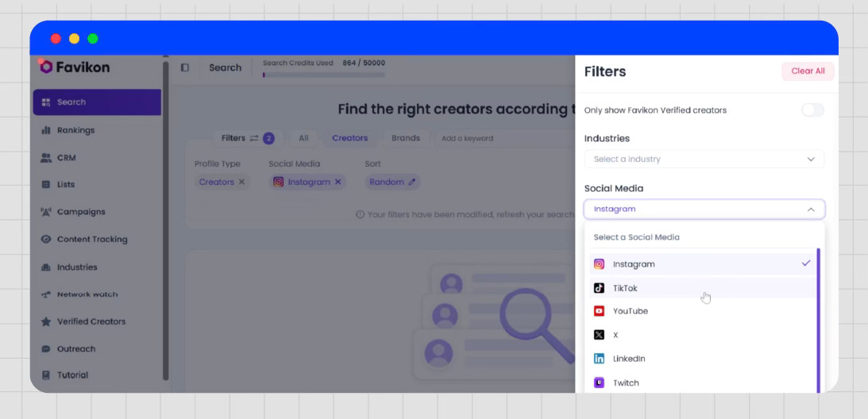Toggle Only show Favikon Verified creators
The image size is (868, 419).
click(812, 110)
